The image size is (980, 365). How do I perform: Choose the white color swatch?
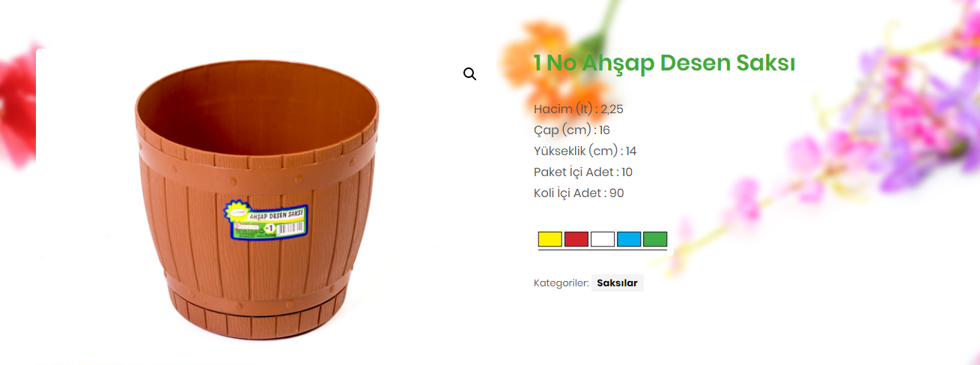click(x=603, y=239)
